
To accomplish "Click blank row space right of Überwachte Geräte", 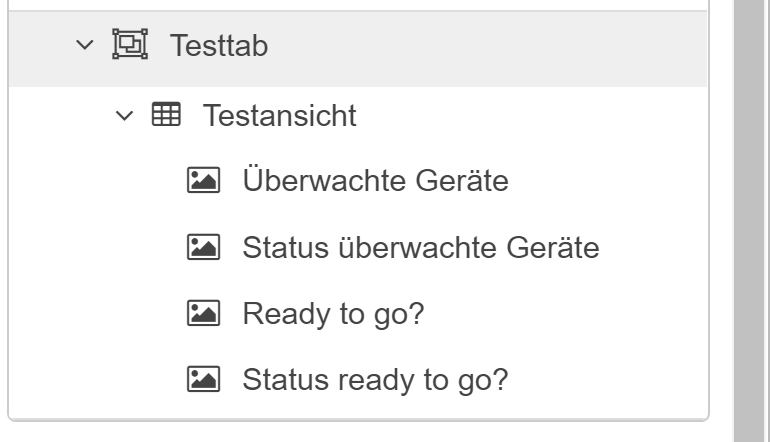I will [x=600, y=181].
